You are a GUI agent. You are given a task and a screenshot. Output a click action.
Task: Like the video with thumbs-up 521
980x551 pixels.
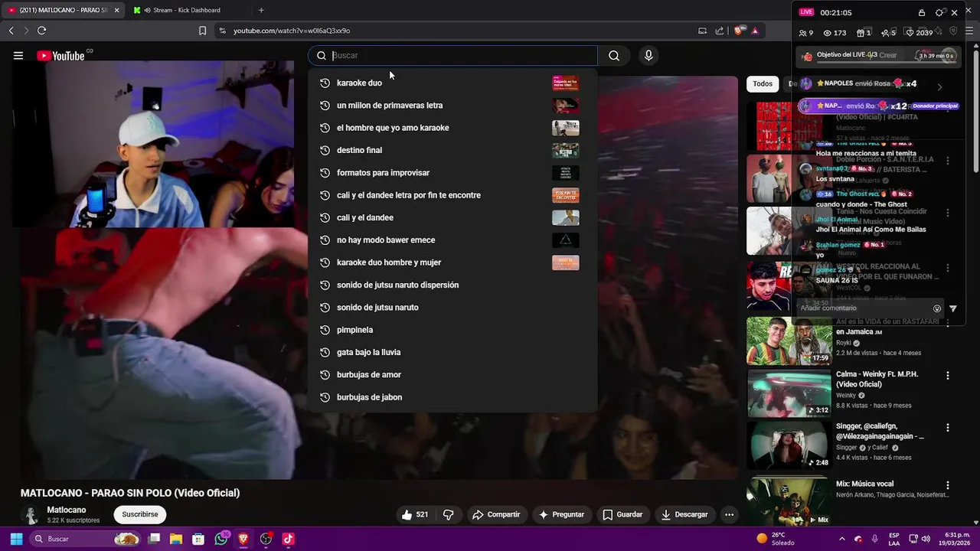[415, 514]
